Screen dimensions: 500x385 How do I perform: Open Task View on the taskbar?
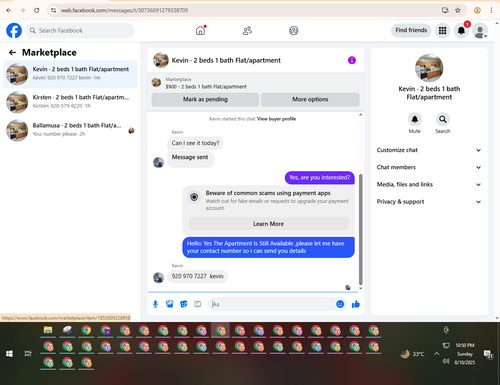coord(28,354)
